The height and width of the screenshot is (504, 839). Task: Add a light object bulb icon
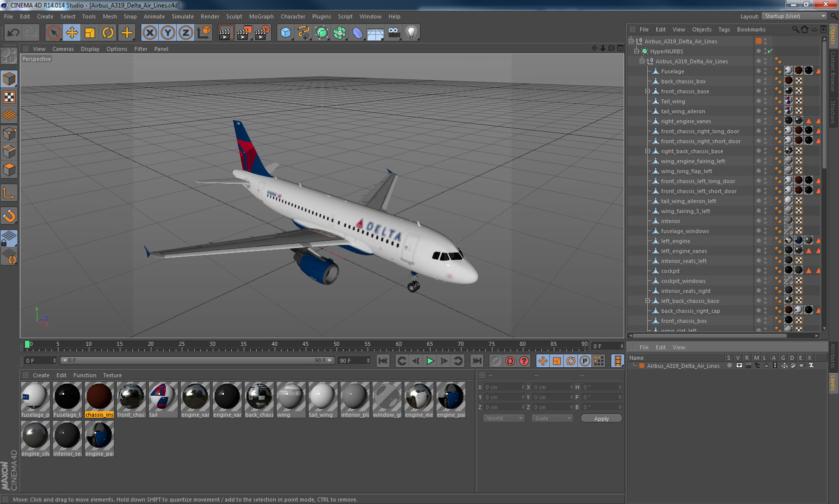pos(412,33)
